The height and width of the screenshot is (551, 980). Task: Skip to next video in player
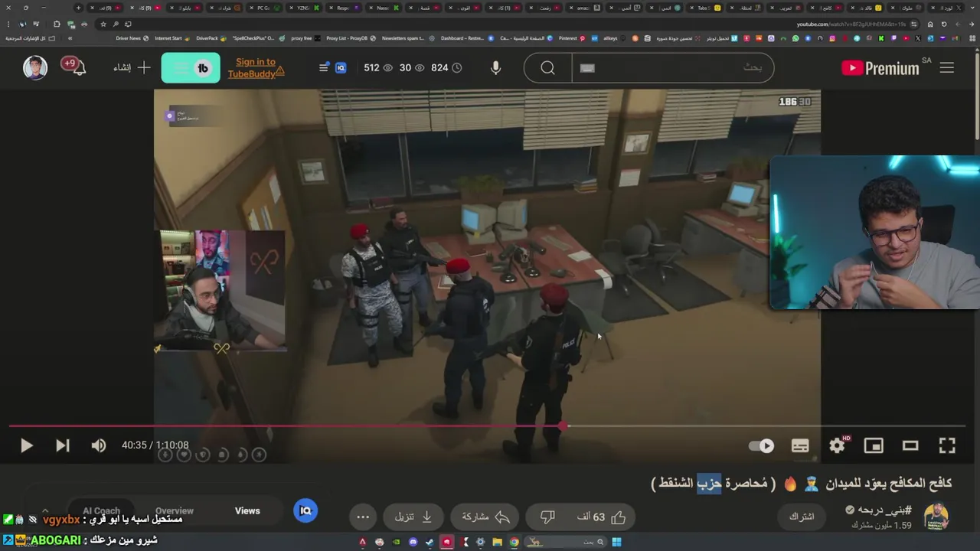63,445
